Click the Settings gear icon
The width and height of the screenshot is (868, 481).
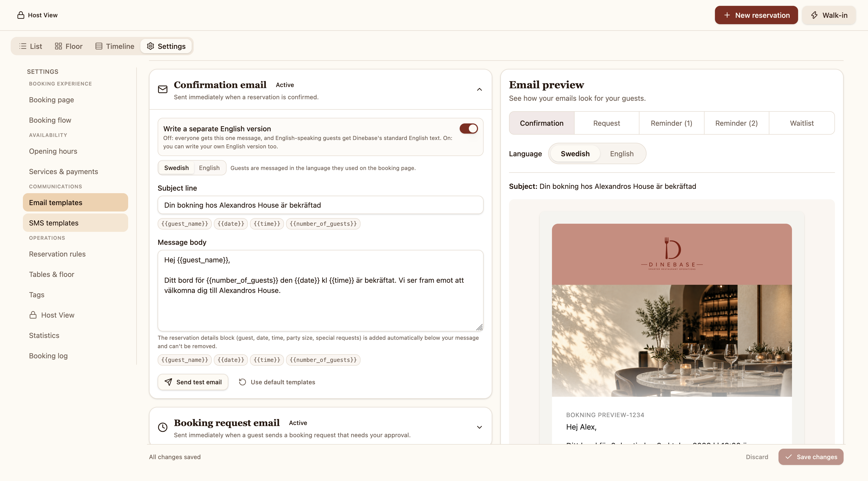tap(150, 46)
